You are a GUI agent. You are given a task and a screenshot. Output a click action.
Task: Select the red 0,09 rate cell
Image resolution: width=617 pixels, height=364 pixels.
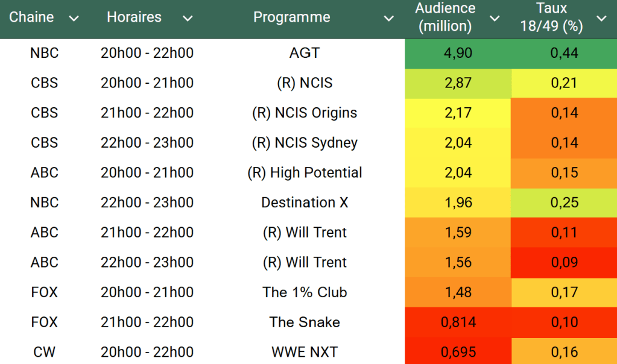(564, 262)
